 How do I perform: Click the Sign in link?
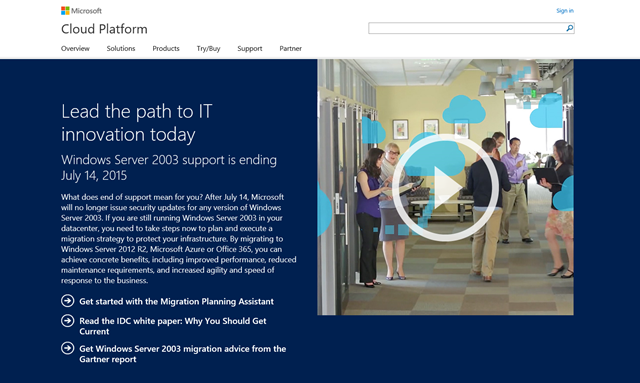(x=565, y=11)
